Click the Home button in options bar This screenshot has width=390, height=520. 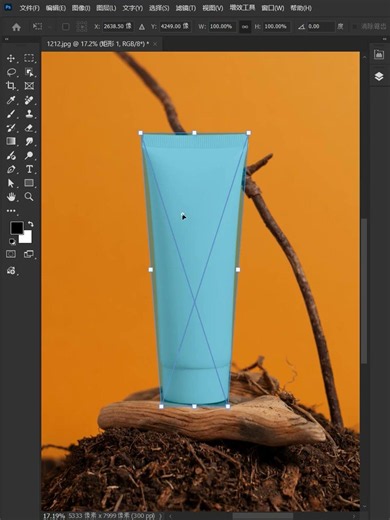pos(16,27)
